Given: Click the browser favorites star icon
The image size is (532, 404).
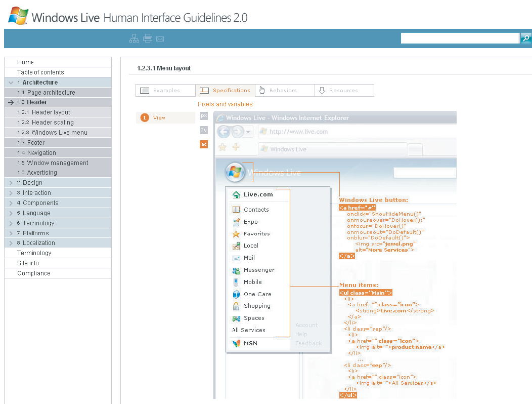Looking at the screenshot, I should click(x=222, y=147).
